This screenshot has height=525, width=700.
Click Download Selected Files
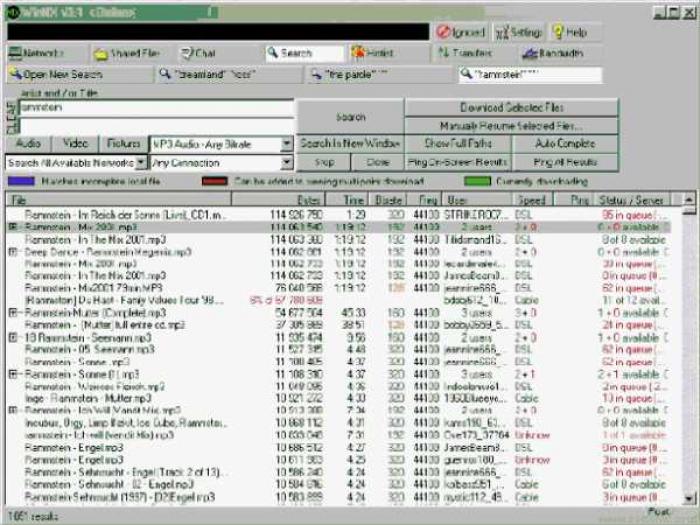pyautogui.click(x=512, y=108)
